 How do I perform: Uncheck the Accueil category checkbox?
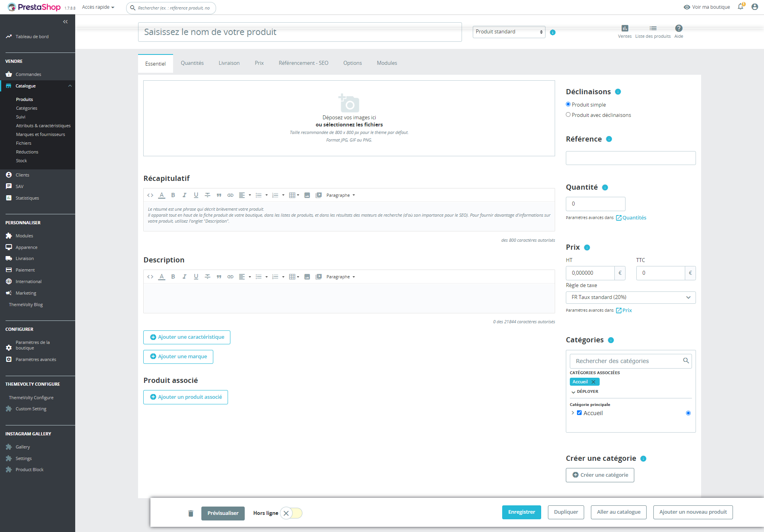579,413
